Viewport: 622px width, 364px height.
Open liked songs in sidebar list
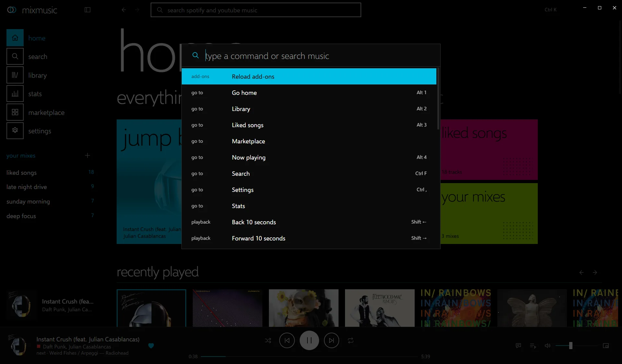[x=50, y=172]
